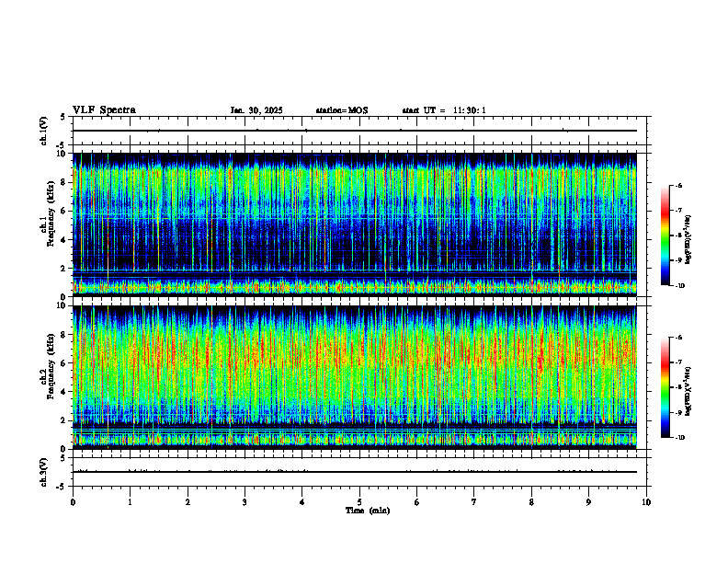Click time axis tick label "4"
Viewport: 728px width, 563px height.
pos(302,502)
